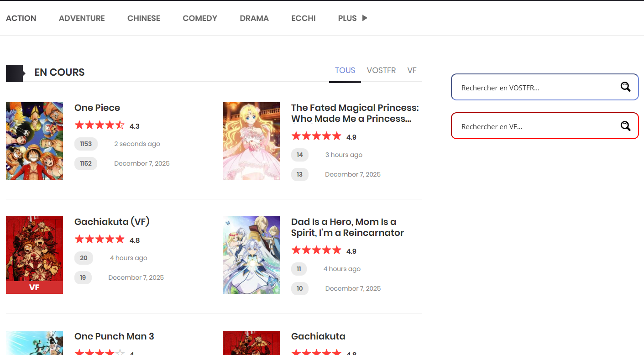Image resolution: width=644 pixels, height=355 pixels.
Task: Open the COMEDY genre menu
Action: click(x=200, y=18)
